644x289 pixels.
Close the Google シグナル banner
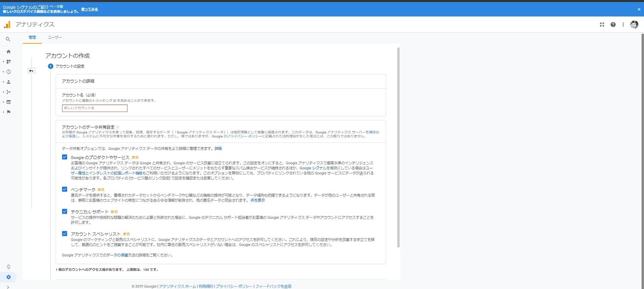639,9
